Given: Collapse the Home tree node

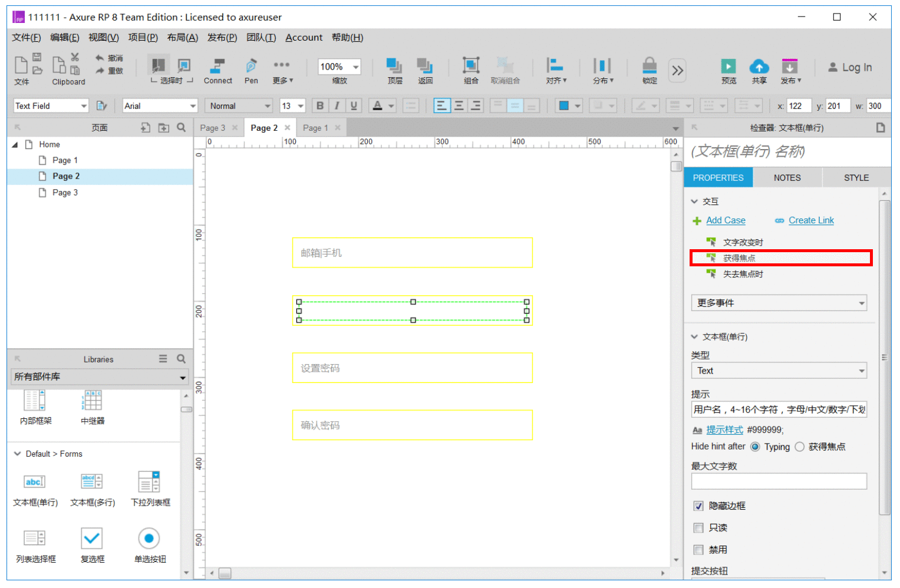Looking at the screenshot, I should tap(15, 144).
